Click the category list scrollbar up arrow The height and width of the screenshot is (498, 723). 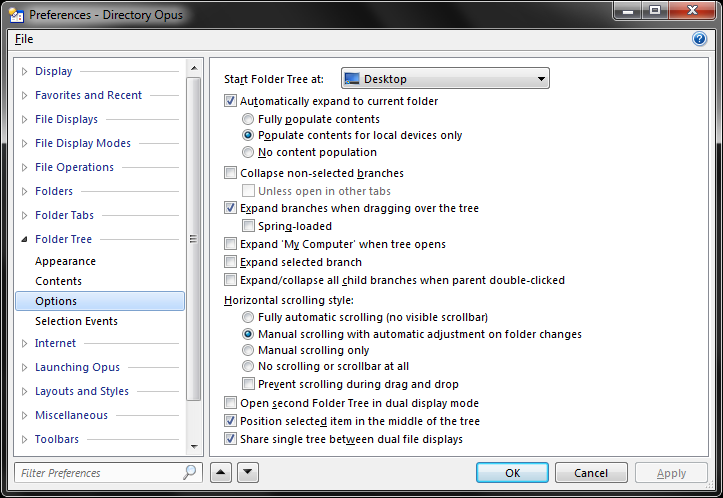point(194,68)
